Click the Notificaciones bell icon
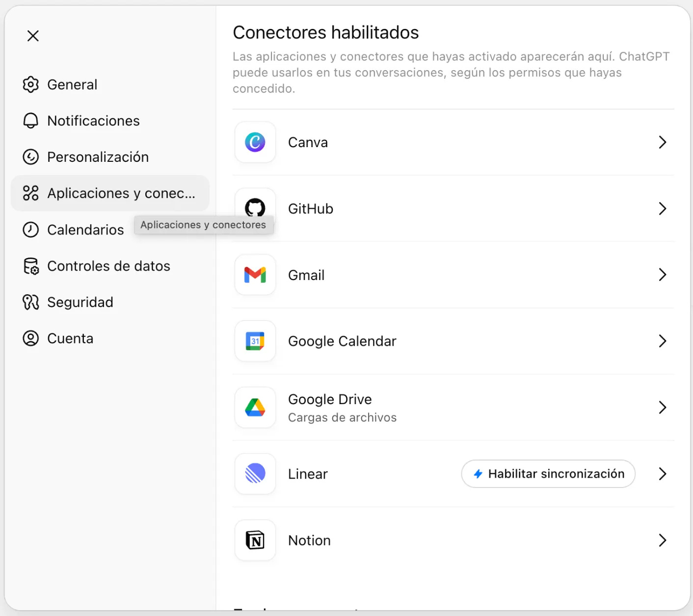The height and width of the screenshot is (616, 693). [30, 121]
